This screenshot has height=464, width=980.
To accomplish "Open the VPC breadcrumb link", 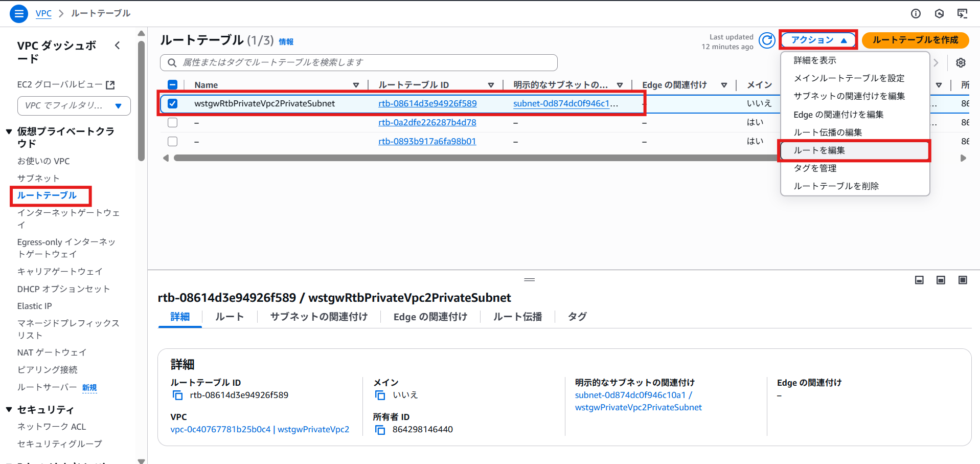I will (x=43, y=13).
